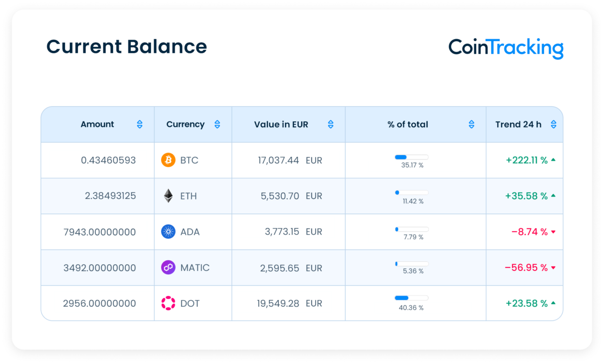The height and width of the screenshot is (364, 604).
Task: Toggle sort order on the Currency column
Action: [x=217, y=124]
